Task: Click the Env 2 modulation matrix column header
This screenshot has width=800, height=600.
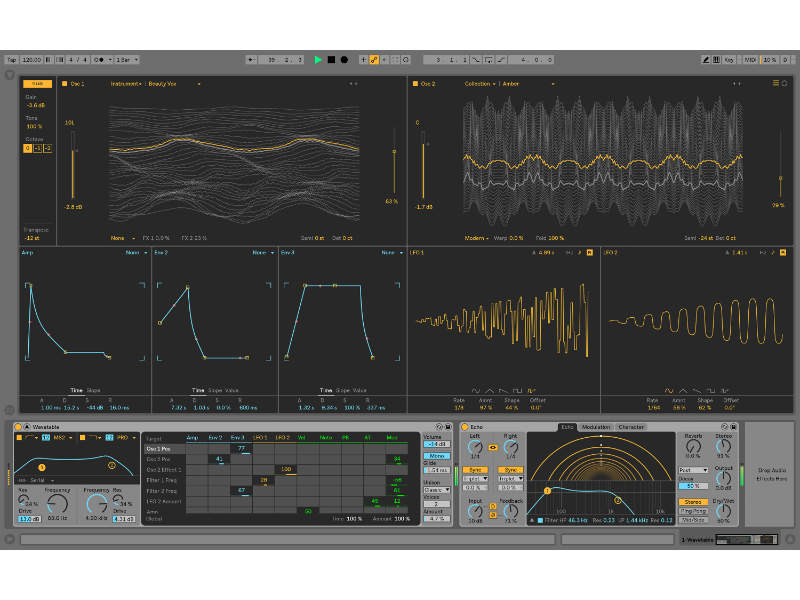Action: (215, 438)
